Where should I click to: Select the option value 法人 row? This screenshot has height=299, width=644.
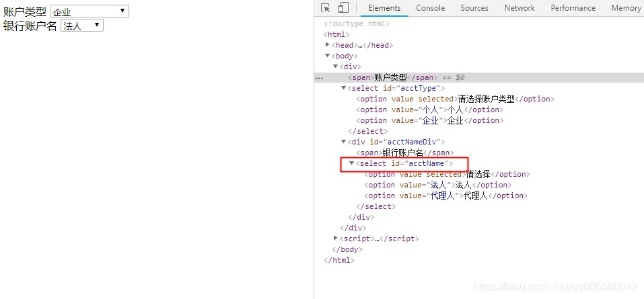(x=438, y=185)
